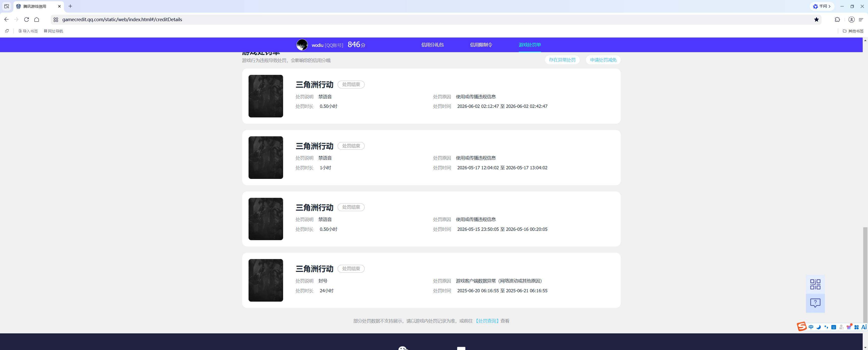868x350 pixels.
Task: Open the 网址导航 bookmark
Action: 53,31
